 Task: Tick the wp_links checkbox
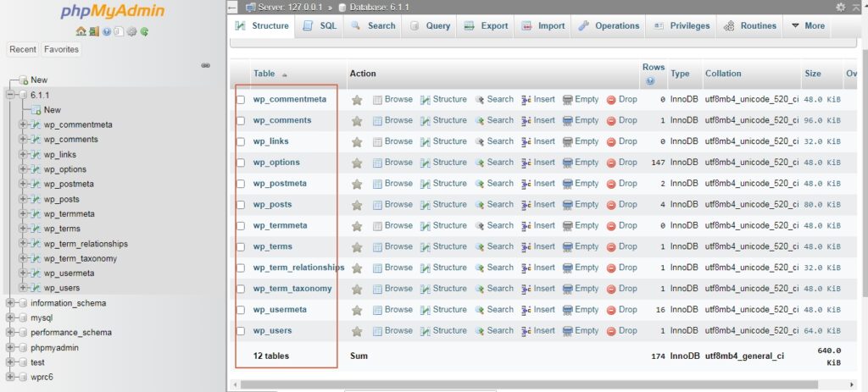[241, 142]
